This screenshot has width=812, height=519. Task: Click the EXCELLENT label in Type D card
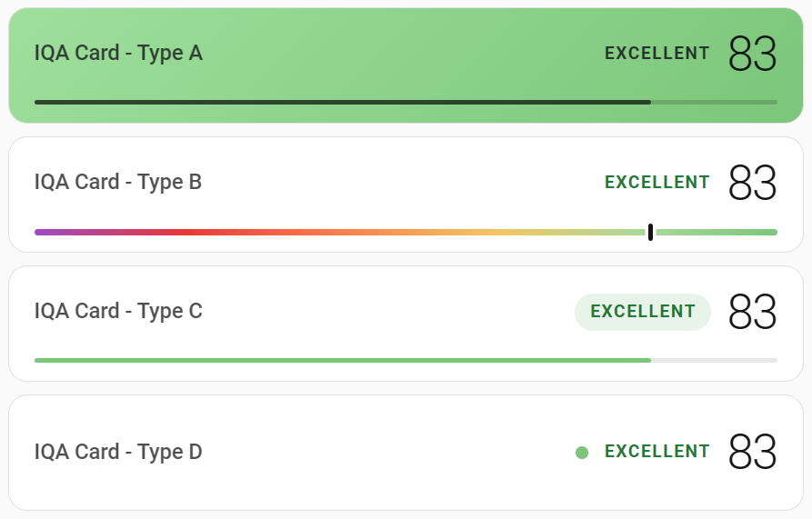[x=657, y=451]
